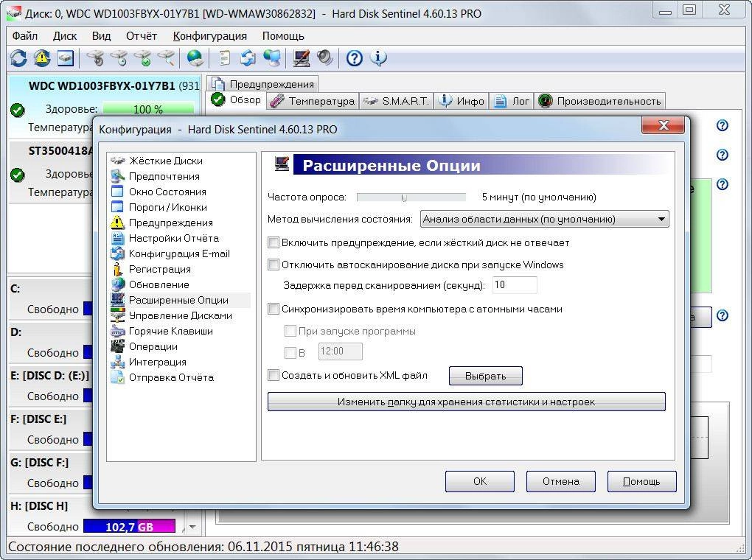
Task: Click the disk with magnifier toolbar icon
Action: pyautogui.click(x=167, y=58)
